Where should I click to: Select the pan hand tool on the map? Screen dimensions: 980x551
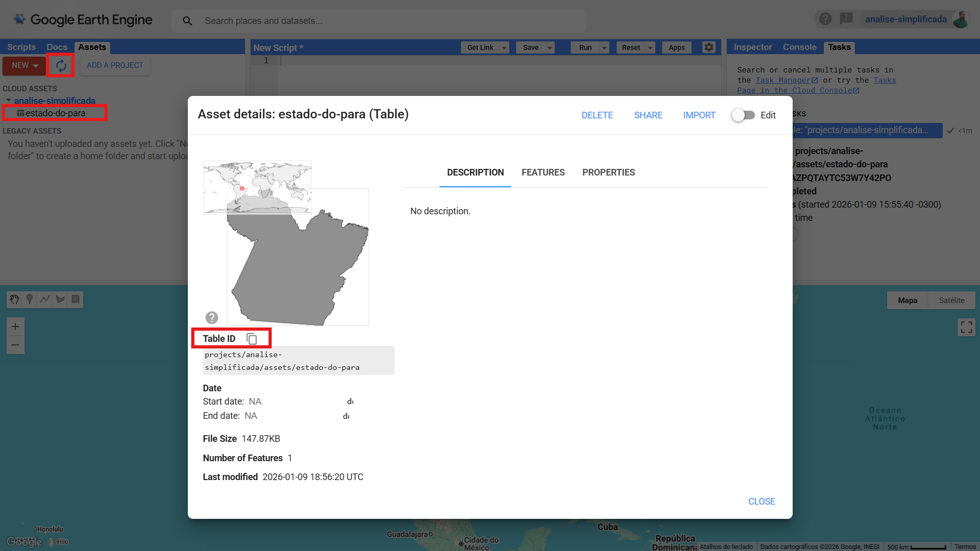(x=14, y=299)
